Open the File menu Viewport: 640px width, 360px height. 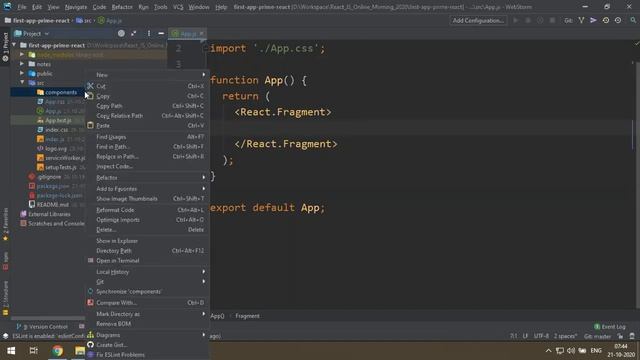22,7
